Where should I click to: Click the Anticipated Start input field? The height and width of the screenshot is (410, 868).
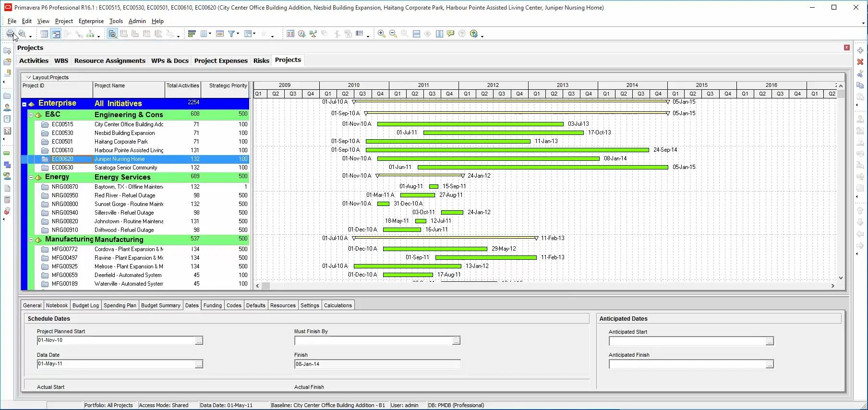click(x=687, y=341)
